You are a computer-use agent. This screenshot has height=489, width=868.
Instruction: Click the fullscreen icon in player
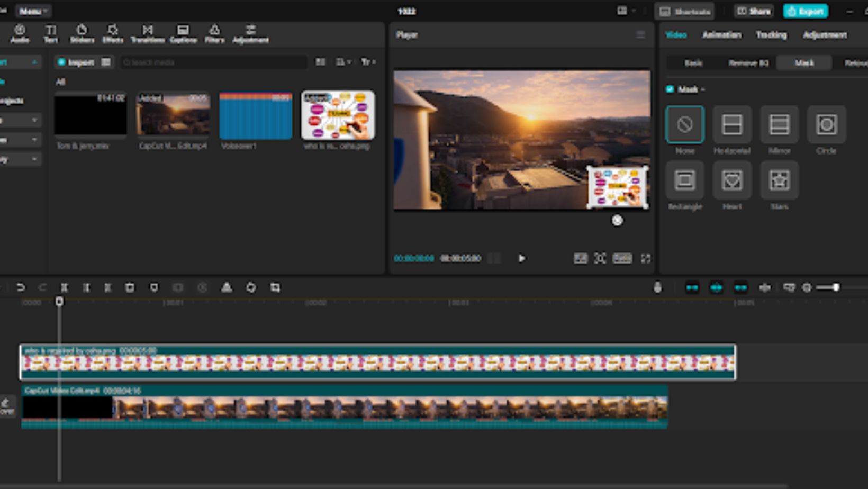click(x=646, y=258)
